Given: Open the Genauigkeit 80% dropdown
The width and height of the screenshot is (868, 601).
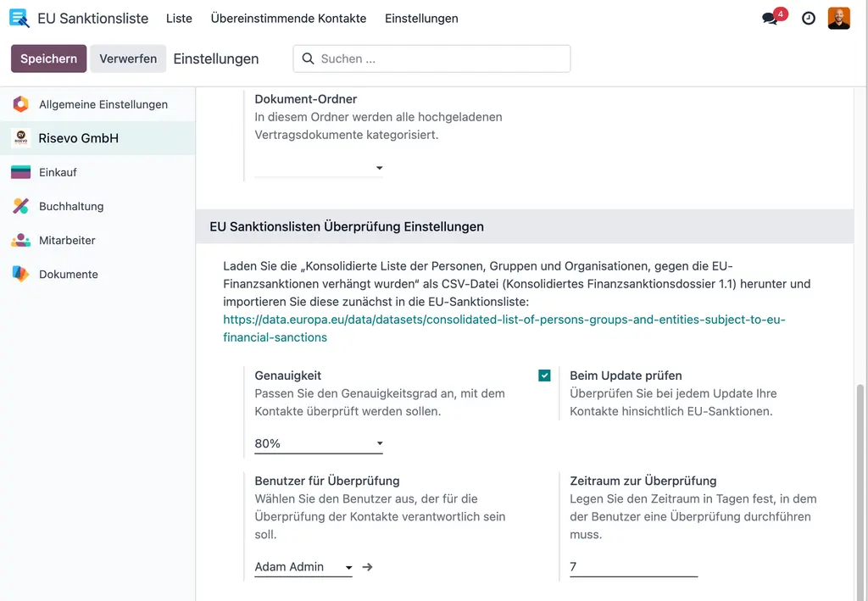Looking at the screenshot, I should (318, 442).
